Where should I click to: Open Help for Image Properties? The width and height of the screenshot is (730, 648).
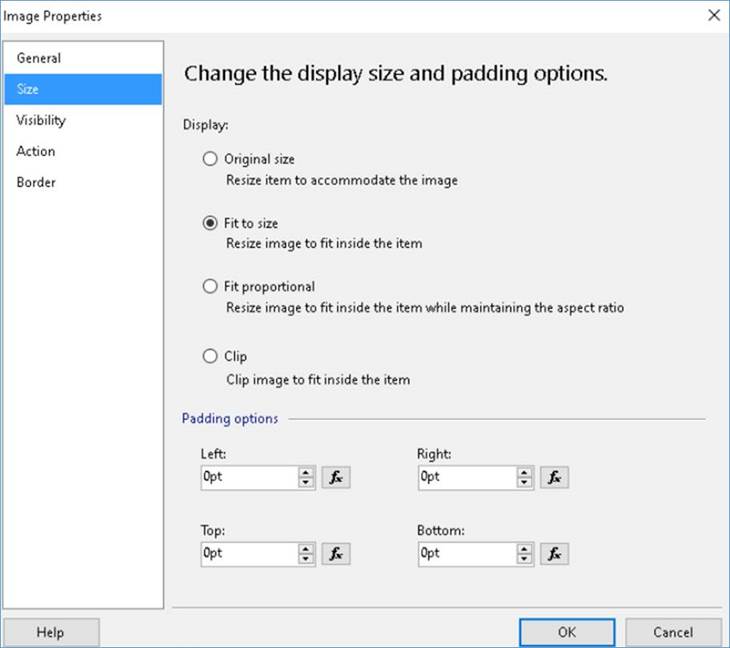click(x=50, y=632)
